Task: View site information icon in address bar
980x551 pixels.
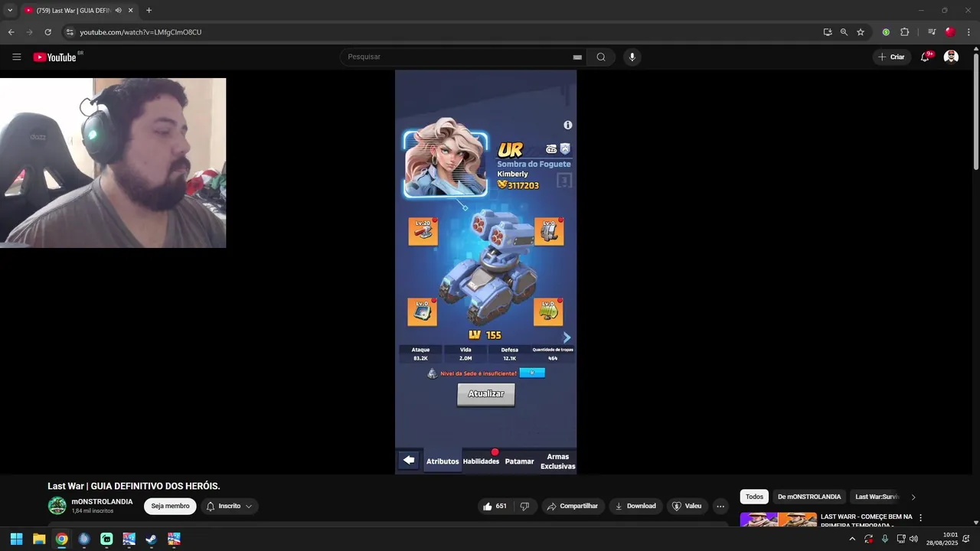Action: [69, 32]
